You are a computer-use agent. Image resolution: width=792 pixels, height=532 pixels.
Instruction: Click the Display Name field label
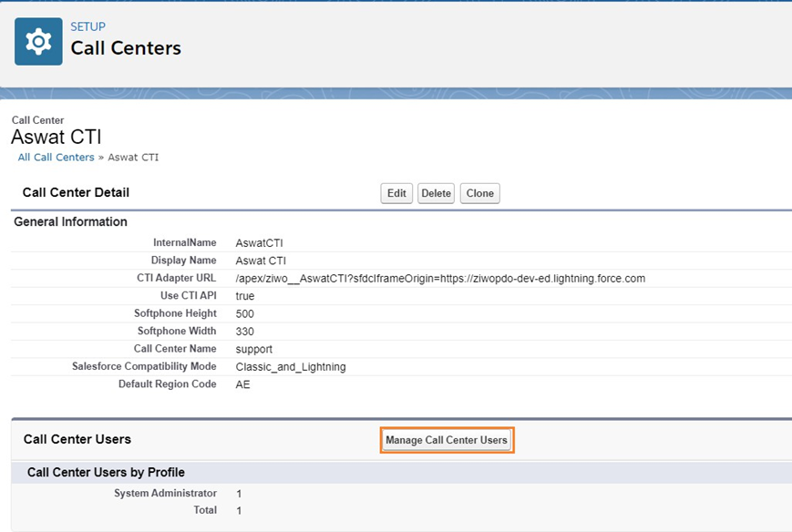(x=184, y=261)
